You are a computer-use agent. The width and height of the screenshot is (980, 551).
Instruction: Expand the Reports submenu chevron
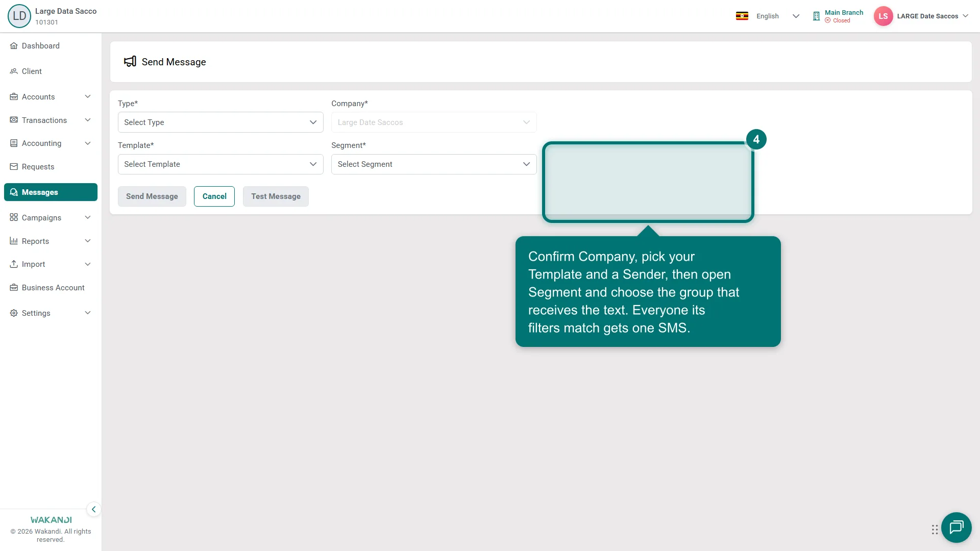88,241
